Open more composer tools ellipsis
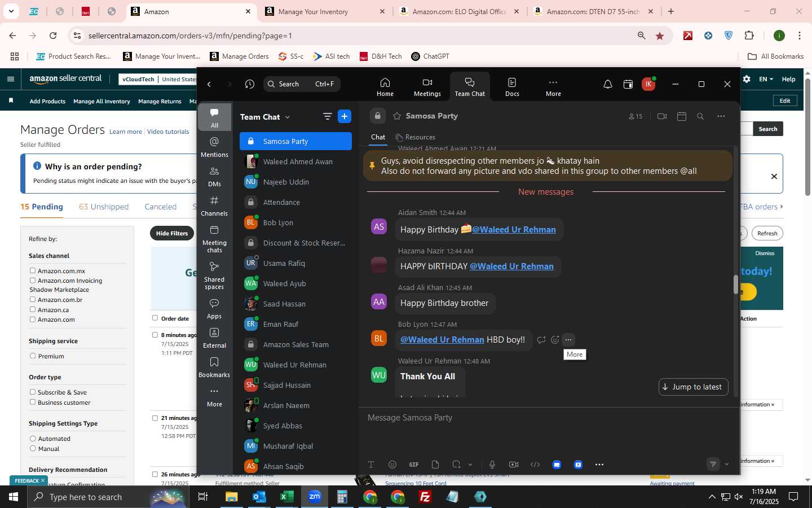The image size is (812, 508). pyautogui.click(x=599, y=465)
